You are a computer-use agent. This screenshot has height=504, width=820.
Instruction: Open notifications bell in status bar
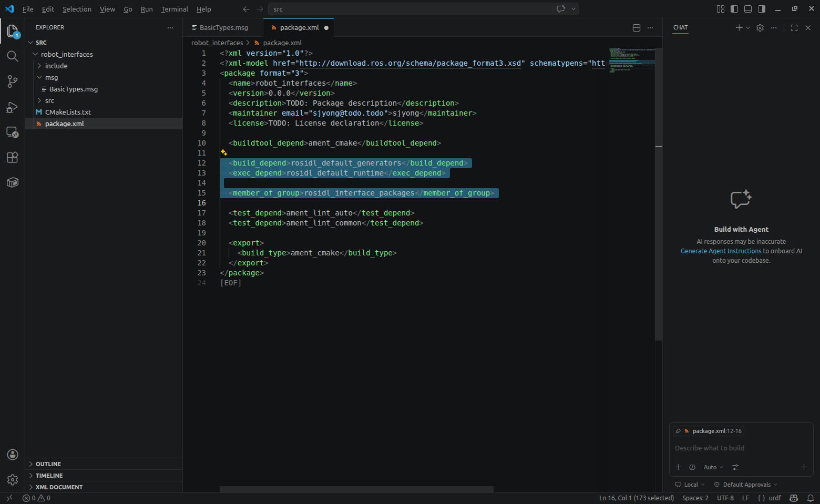(x=811, y=498)
